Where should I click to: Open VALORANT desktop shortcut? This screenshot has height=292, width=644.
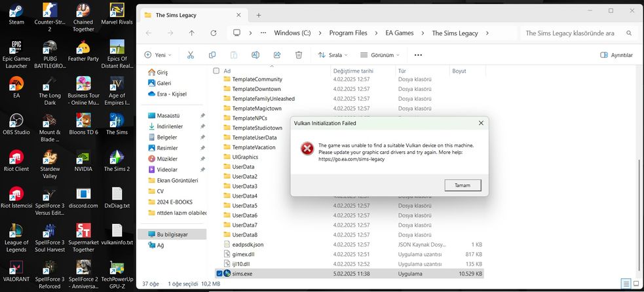pyautogui.click(x=16, y=270)
